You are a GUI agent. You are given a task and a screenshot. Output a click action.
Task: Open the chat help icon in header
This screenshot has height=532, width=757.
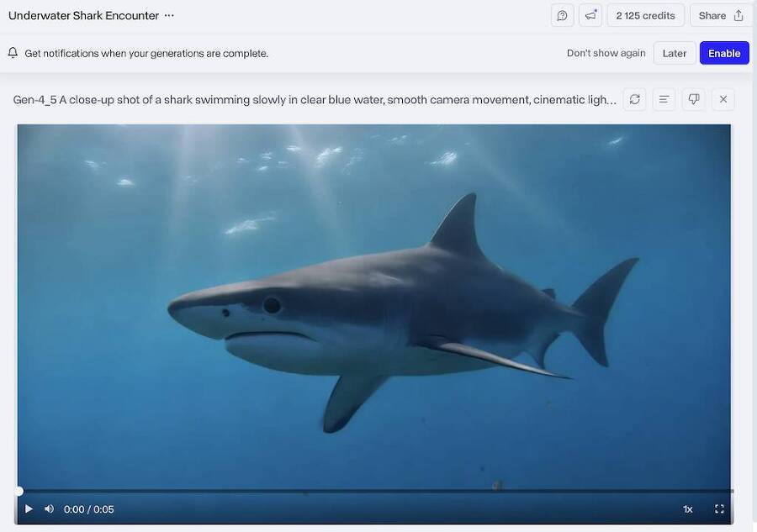(562, 16)
